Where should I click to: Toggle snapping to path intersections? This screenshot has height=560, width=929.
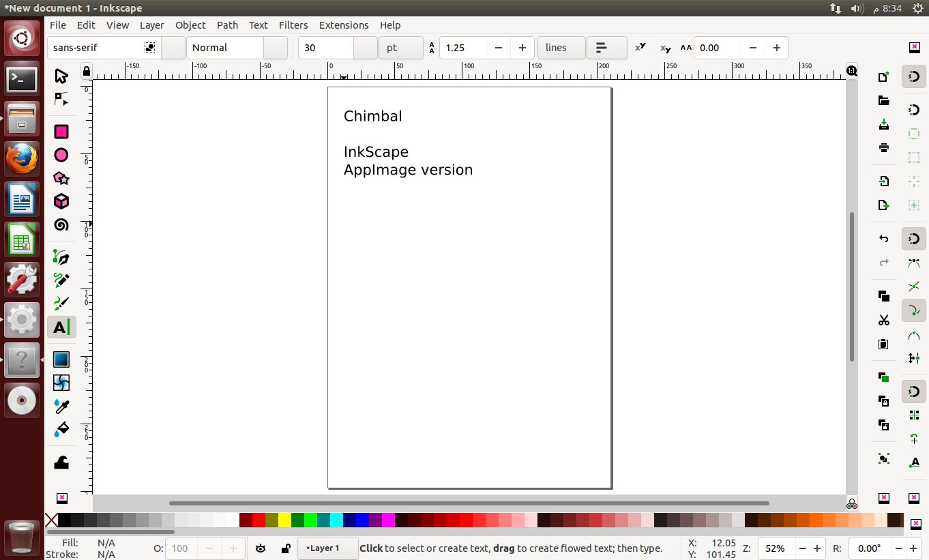[914, 286]
